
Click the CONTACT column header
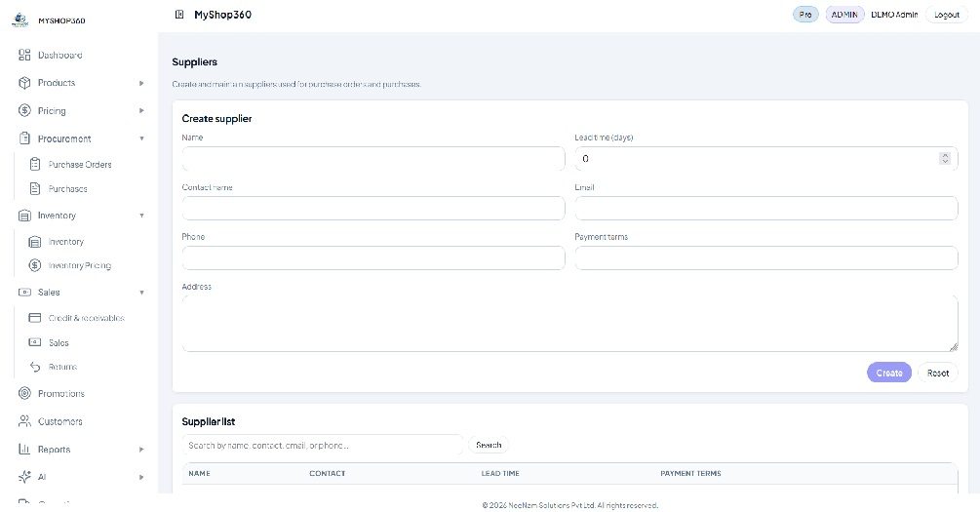point(327,473)
